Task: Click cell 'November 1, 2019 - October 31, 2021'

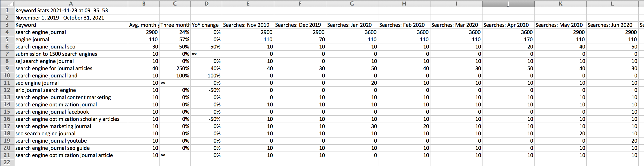Action: (x=71, y=18)
